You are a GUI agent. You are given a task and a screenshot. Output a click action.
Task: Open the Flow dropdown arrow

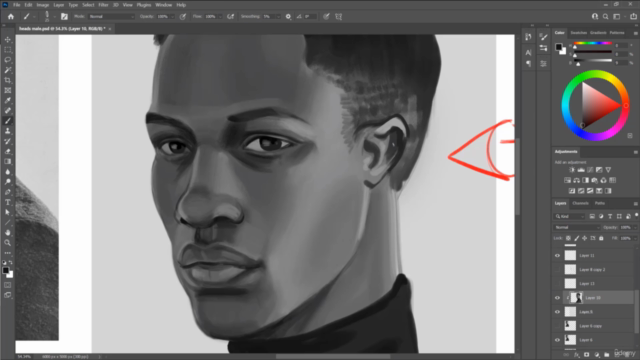[x=220, y=17]
